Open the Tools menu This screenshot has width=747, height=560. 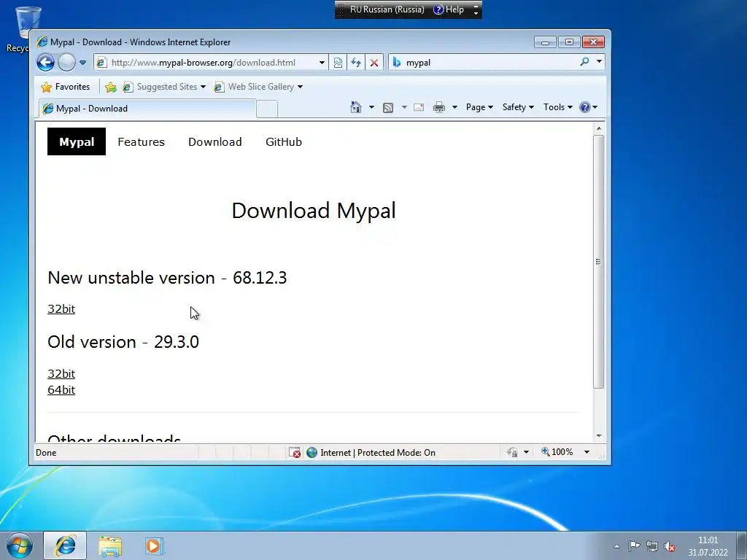tap(558, 107)
